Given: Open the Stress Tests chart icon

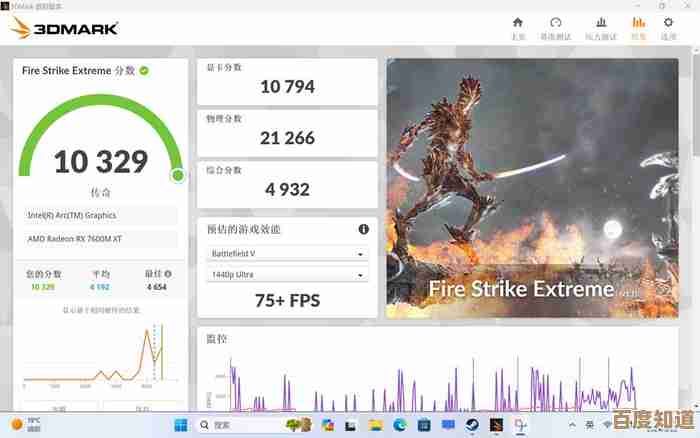Looking at the screenshot, I should pyautogui.click(x=601, y=22).
